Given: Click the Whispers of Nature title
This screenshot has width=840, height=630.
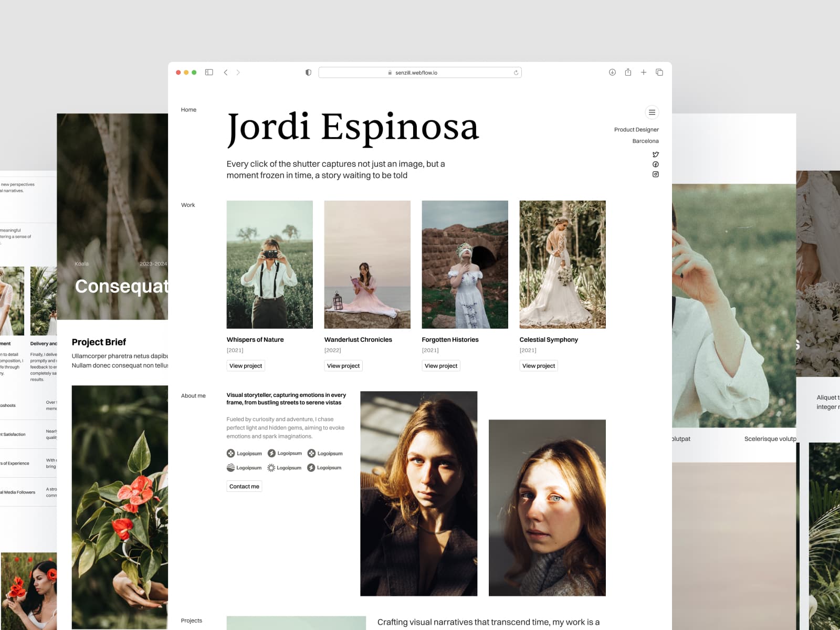Looking at the screenshot, I should pos(255,340).
